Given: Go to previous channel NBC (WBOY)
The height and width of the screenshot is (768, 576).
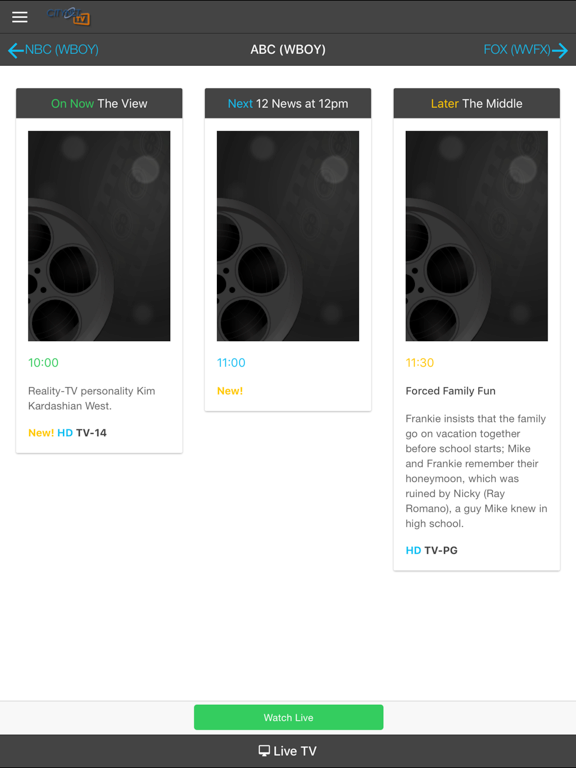Looking at the screenshot, I should [53, 49].
